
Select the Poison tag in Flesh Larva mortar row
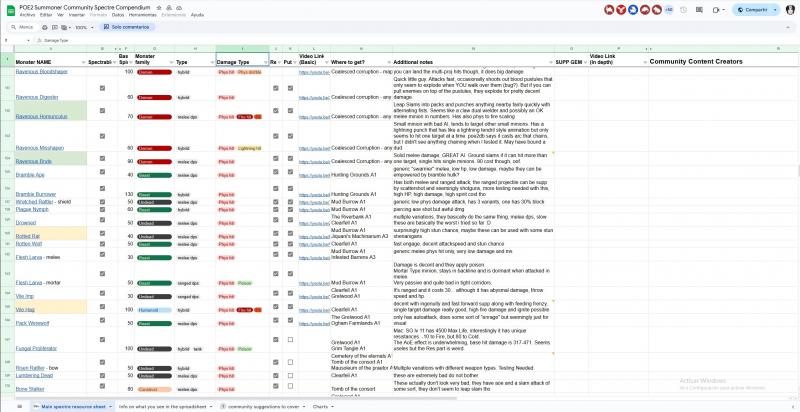tap(245, 282)
